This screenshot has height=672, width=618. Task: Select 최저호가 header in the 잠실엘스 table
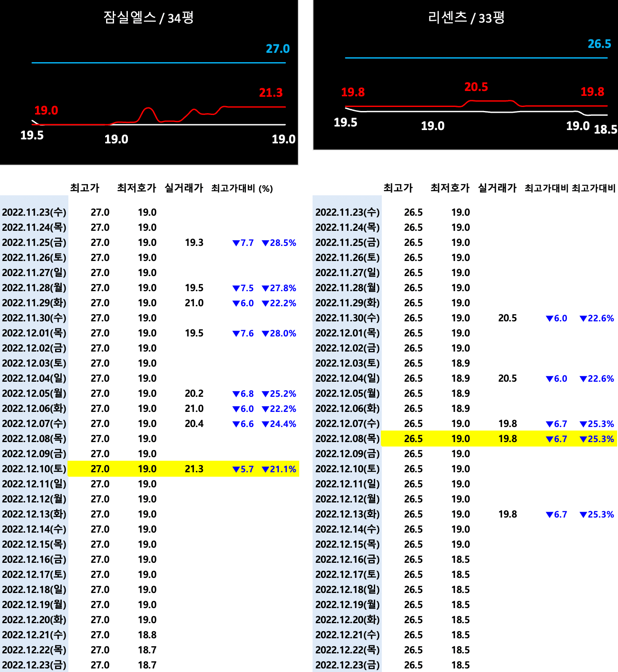point(137,188)
